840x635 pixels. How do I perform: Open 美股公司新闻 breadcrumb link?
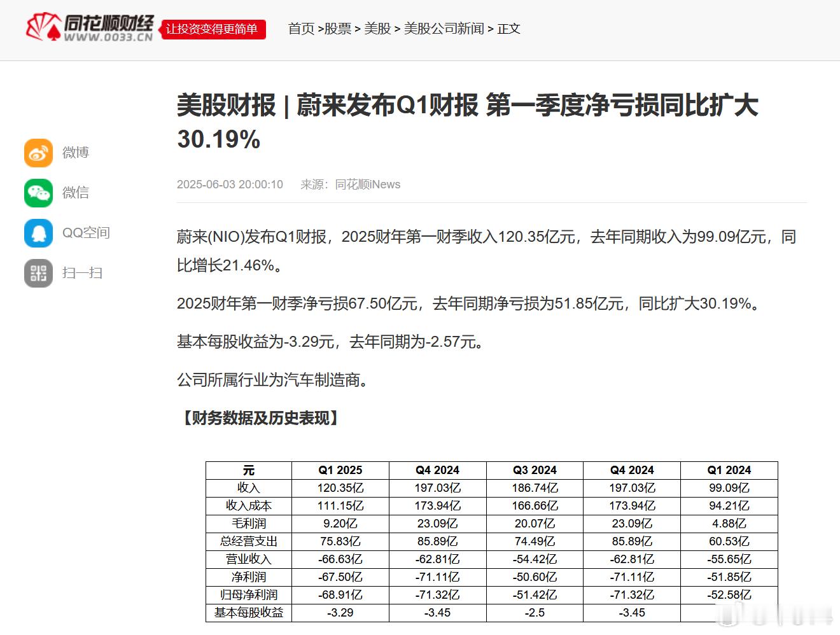(x=444, y=29)
